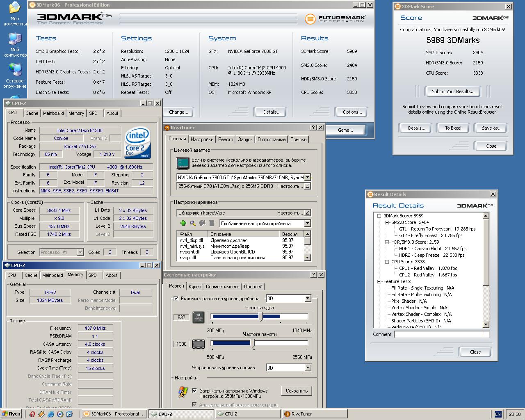525x420 pixels.
Task: Switch to the Кулер tab
Action: [195, 287]
